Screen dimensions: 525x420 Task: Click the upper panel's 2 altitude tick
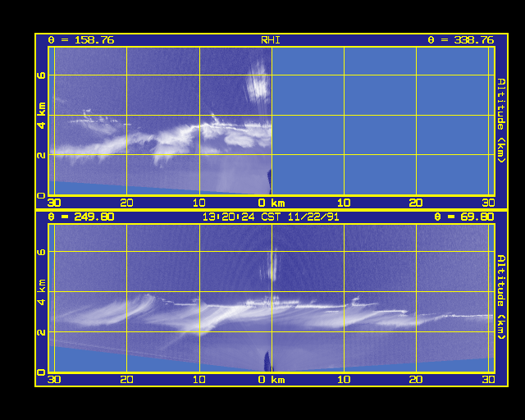(42, 155)
